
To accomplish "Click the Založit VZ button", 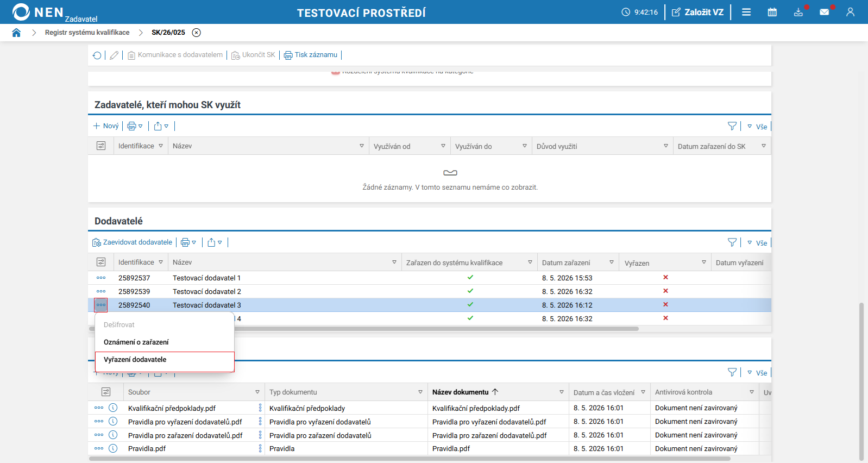I will (698, 12).
